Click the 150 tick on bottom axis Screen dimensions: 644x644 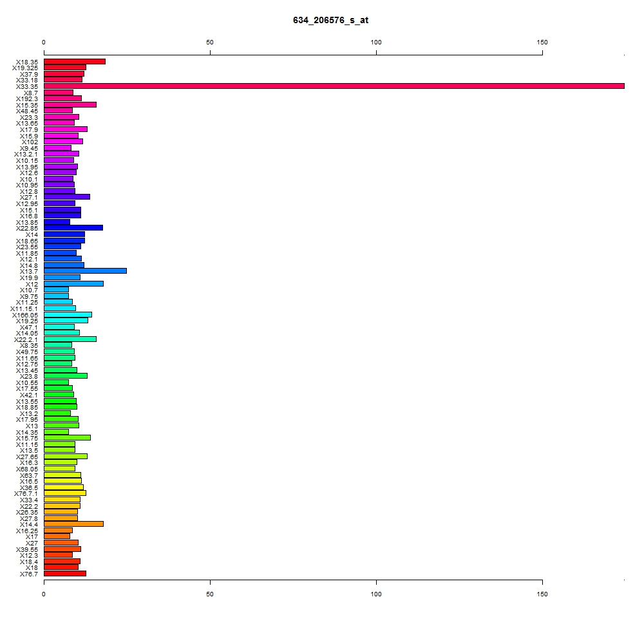pos(542,594)
